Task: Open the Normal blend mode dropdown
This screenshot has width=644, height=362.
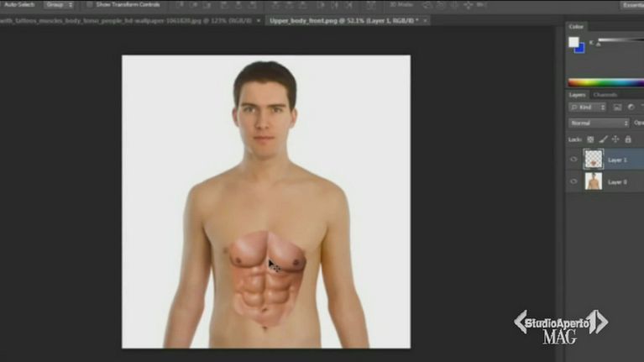Action: (599, 123)
